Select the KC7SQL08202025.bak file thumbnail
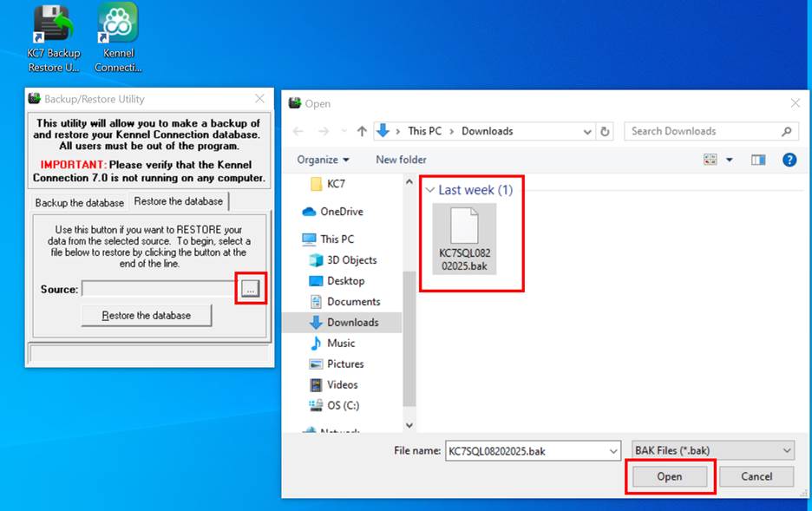Screen dimensions: 812x511 coord(464,238)
